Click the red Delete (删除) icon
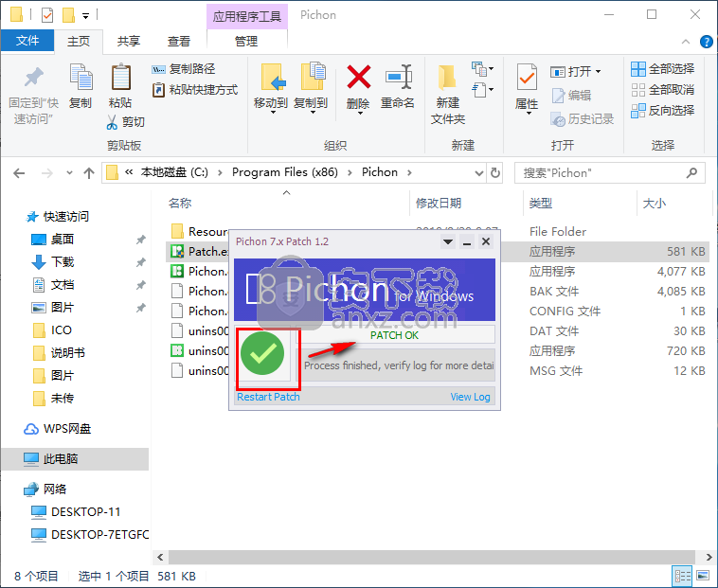Screen dimensions: 718x588 pyautogui.click(x=359, y=77)
